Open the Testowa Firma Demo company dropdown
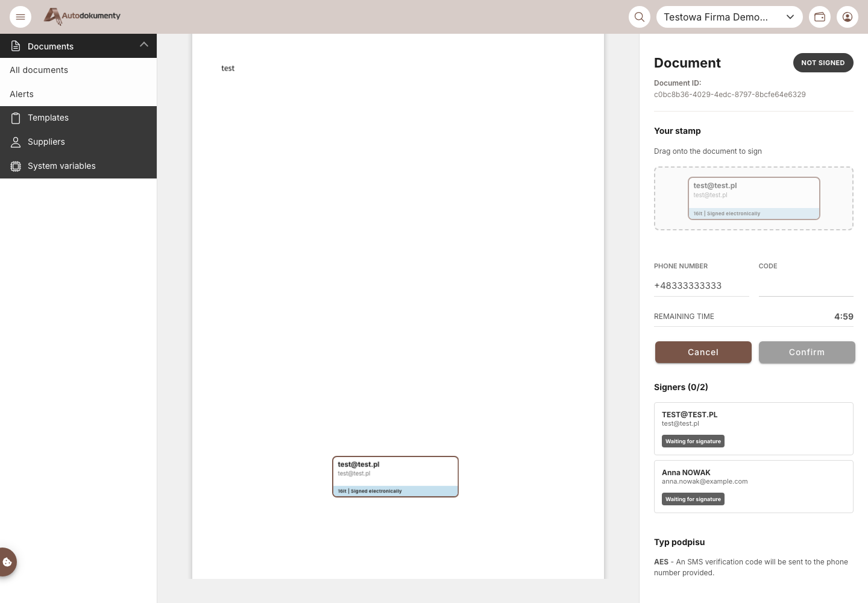This screenshot has width=868, height=603. [729, 17]
